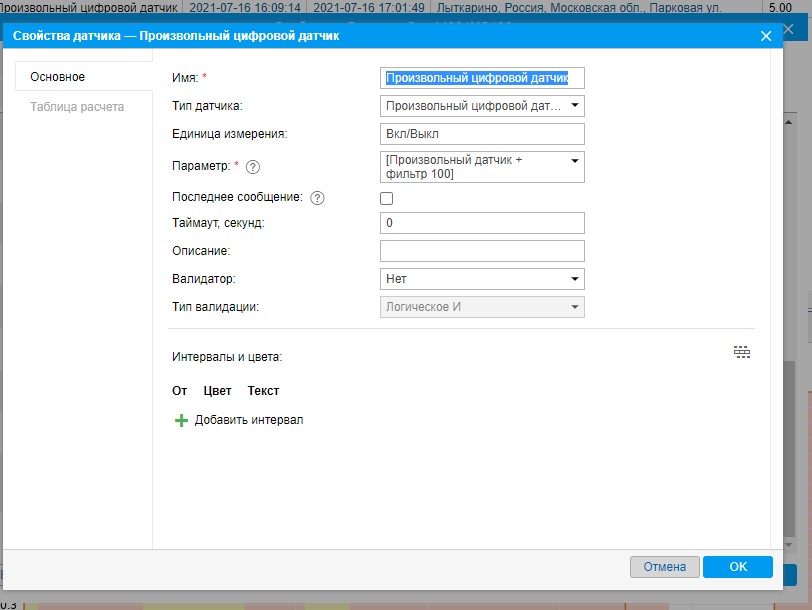
Task: Enable the Последнее сообщение checkbox
Action: (387, 199)
